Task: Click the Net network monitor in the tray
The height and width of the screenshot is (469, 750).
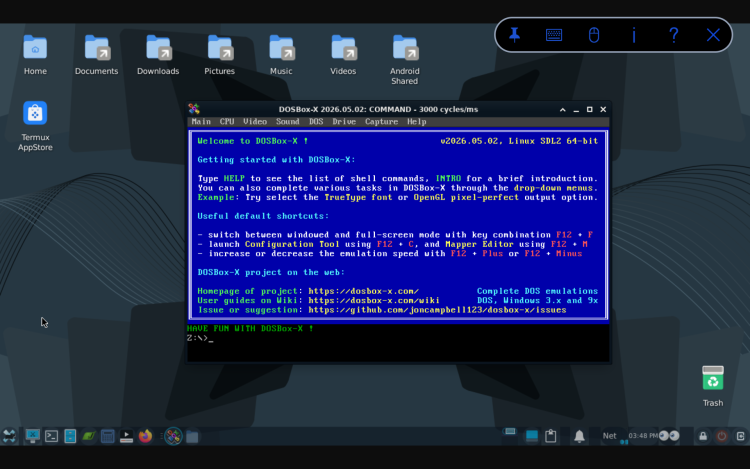Action: pyautogui.click(x=609, y=436)
